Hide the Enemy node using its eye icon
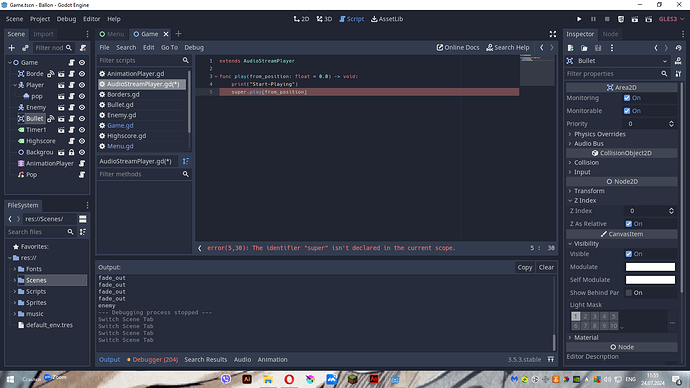The image size is (690, 388). pos(82,107)
